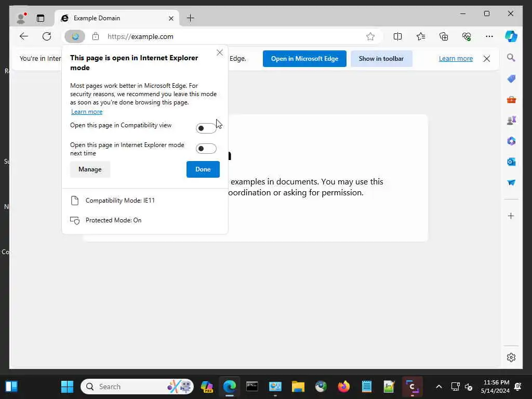Open Settings and more menu
The image size is (532, 399).
(489, 36)
